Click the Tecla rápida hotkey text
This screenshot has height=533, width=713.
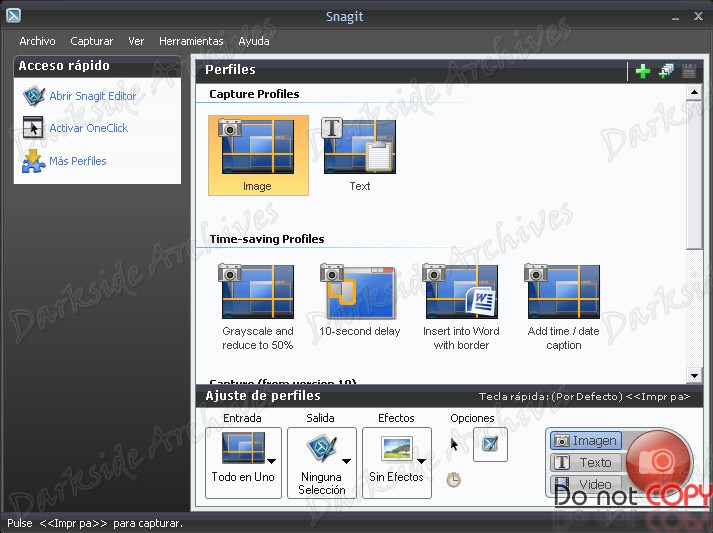(x=584, y=397)
